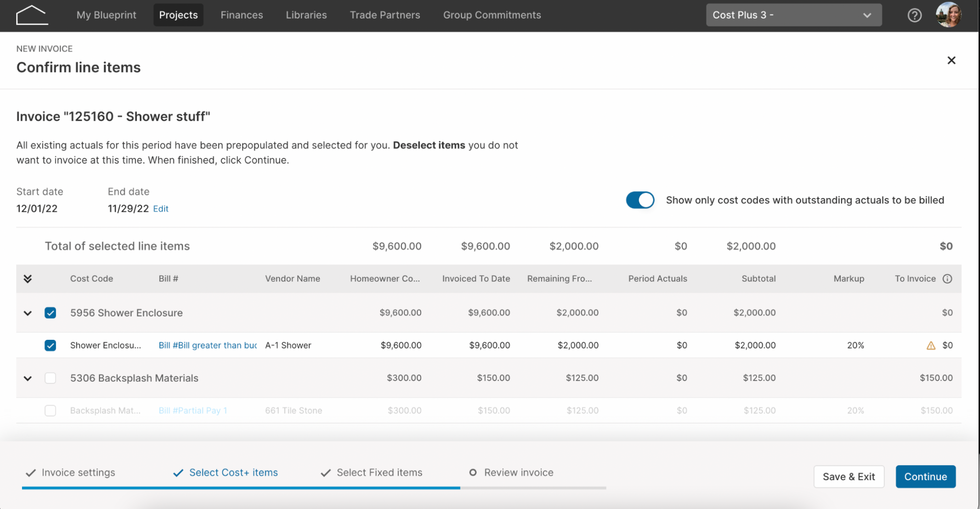Open the user profile avatar
This screenshot has height=509, width=980.
(x=949, y=15)
